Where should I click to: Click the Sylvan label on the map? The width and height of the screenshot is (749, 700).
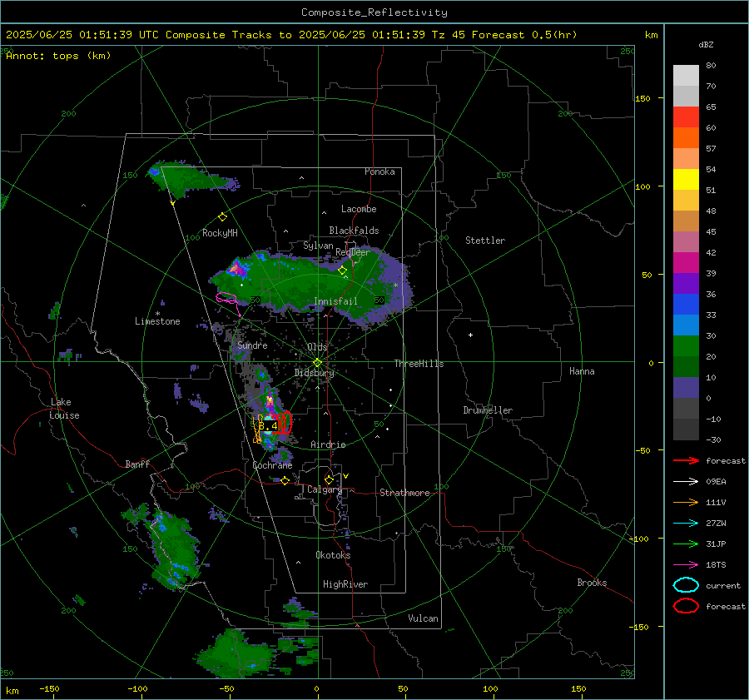tap(318, 246)
